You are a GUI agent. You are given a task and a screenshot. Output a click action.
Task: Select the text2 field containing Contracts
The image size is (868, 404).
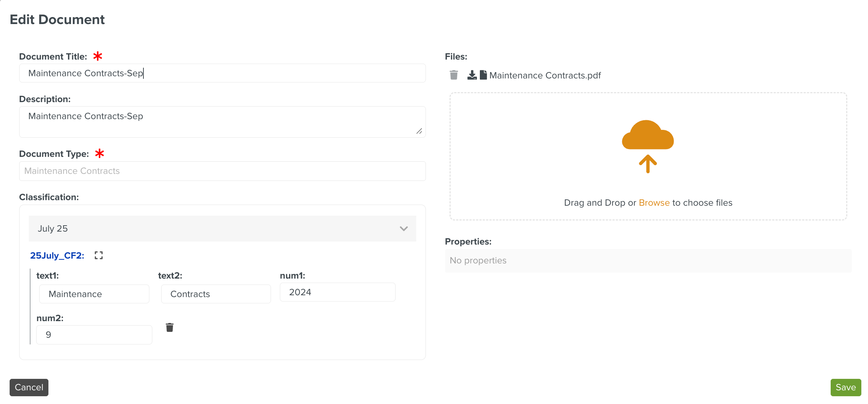tap(216, 294)
